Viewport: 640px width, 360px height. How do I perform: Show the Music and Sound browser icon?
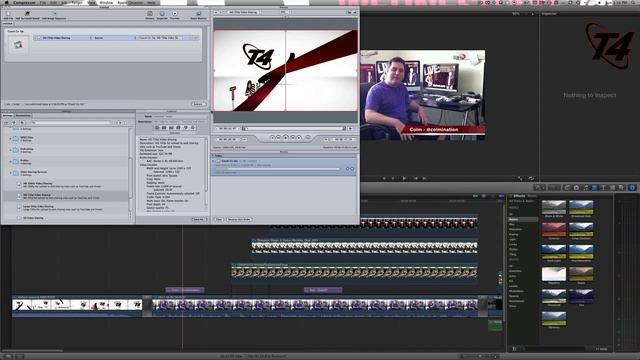(585, 188)
